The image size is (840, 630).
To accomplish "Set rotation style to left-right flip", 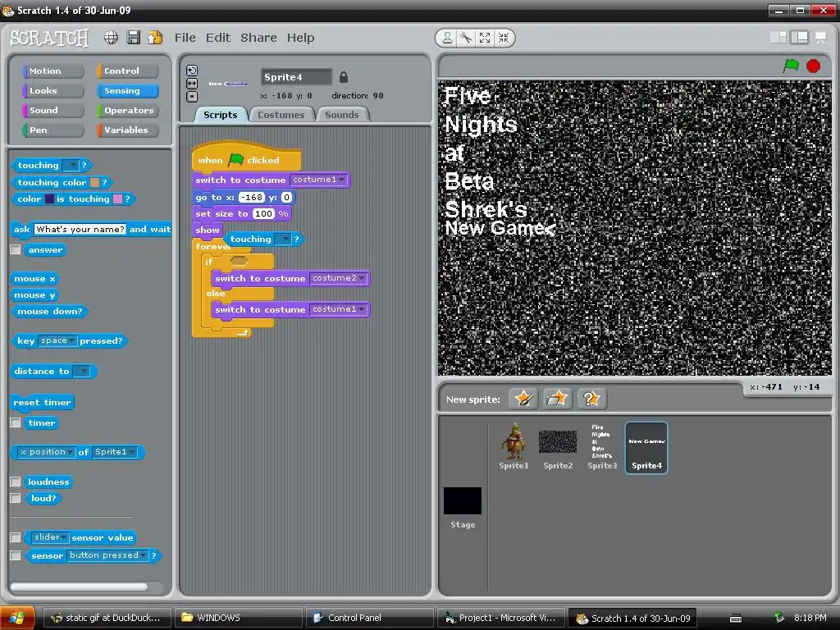I will pos(192,84).
